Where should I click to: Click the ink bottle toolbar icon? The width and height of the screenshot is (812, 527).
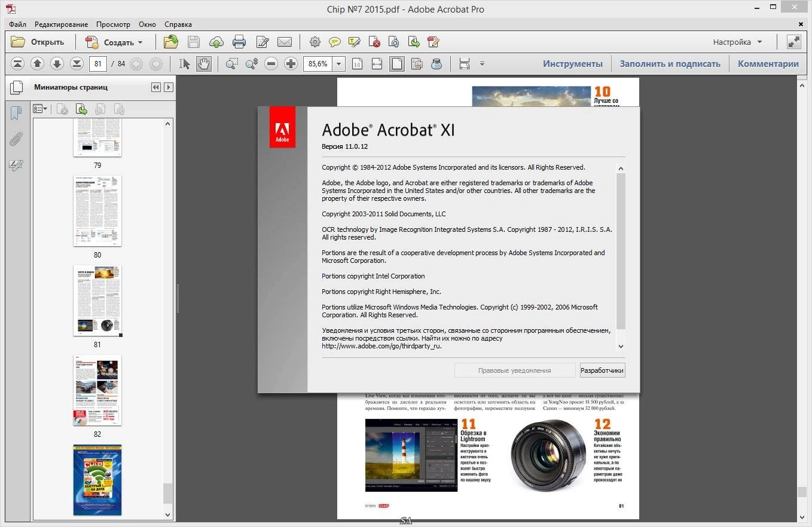pos(436,64)
